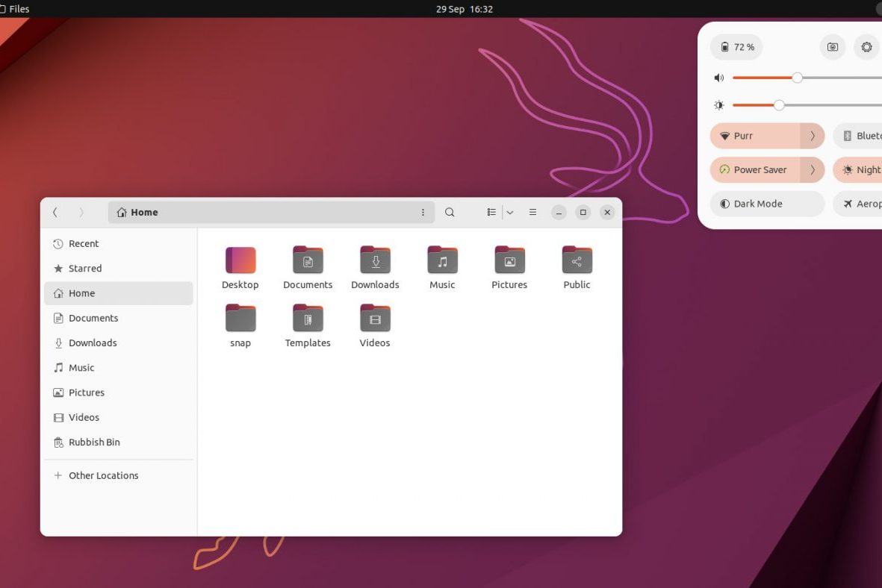The width and height of the screenshot is (882, 588).
Task: Expand the Purr Wi-Fi network options
Action: (x=813, y=135)
